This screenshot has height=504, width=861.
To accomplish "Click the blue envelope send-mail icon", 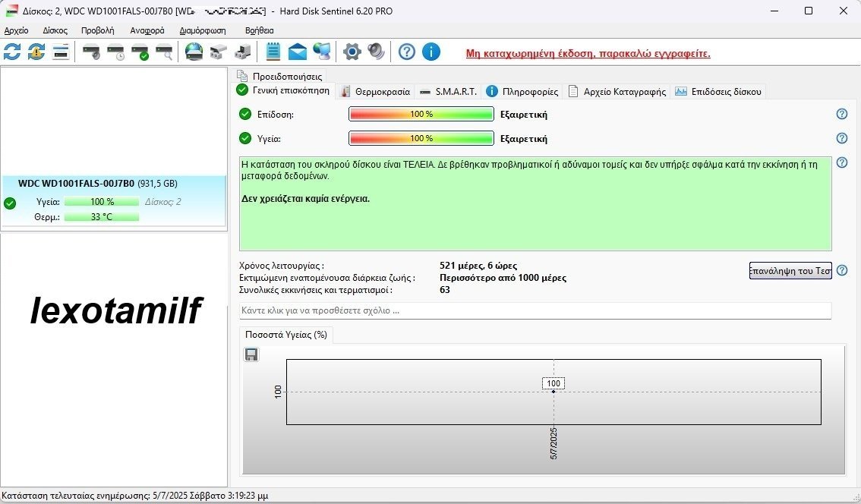I will click(x=298, y=52).
